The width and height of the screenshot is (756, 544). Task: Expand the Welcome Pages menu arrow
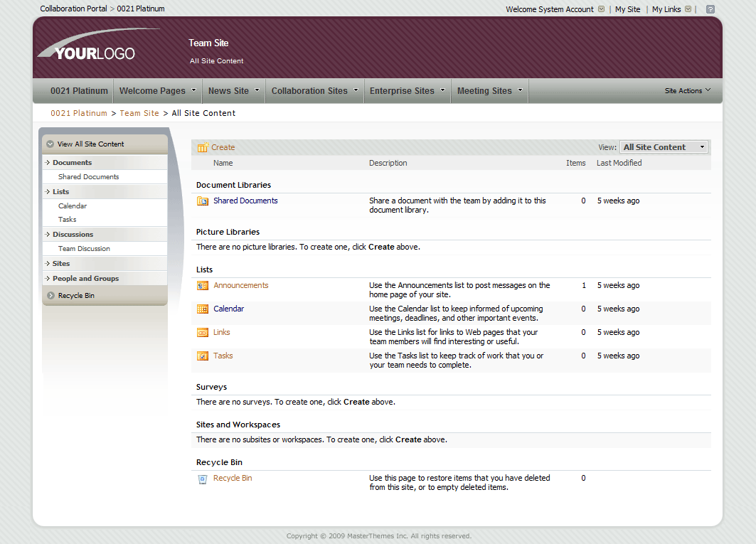[193, 90]
